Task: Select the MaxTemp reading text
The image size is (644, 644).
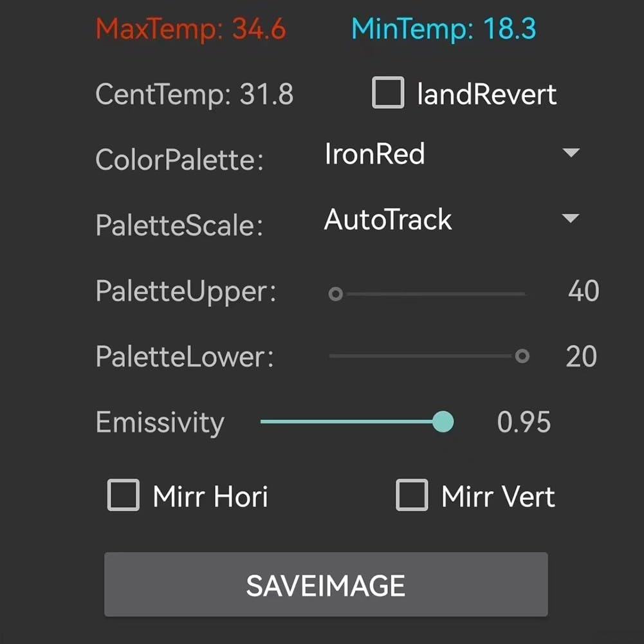Action: (x=190, y=29)
